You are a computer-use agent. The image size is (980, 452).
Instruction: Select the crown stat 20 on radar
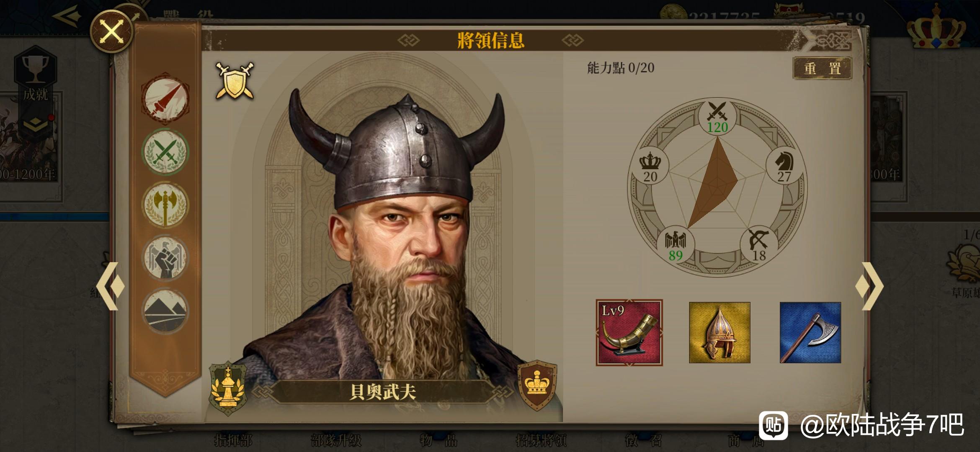point(650,167)
